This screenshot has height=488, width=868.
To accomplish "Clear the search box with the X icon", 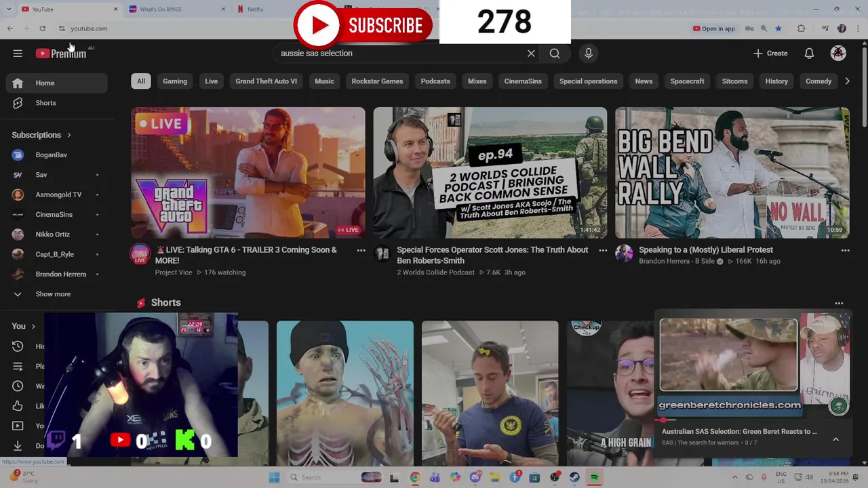I will [x=531, y=54].
